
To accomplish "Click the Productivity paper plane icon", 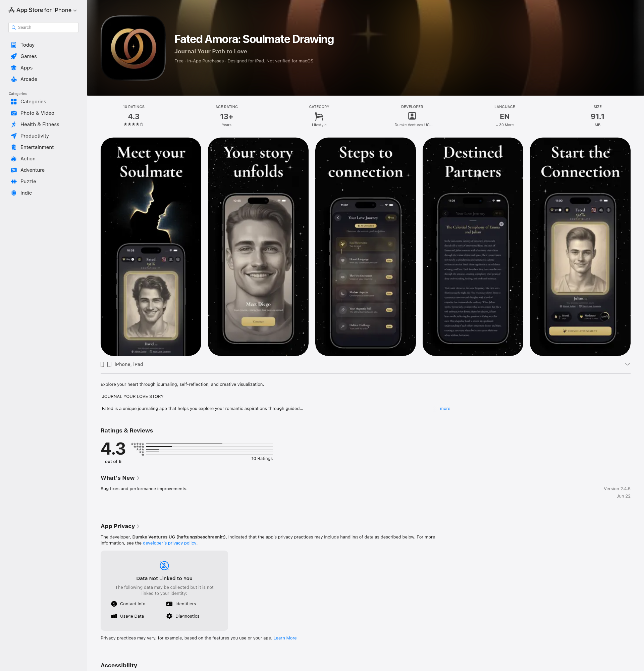I will 14,136.
